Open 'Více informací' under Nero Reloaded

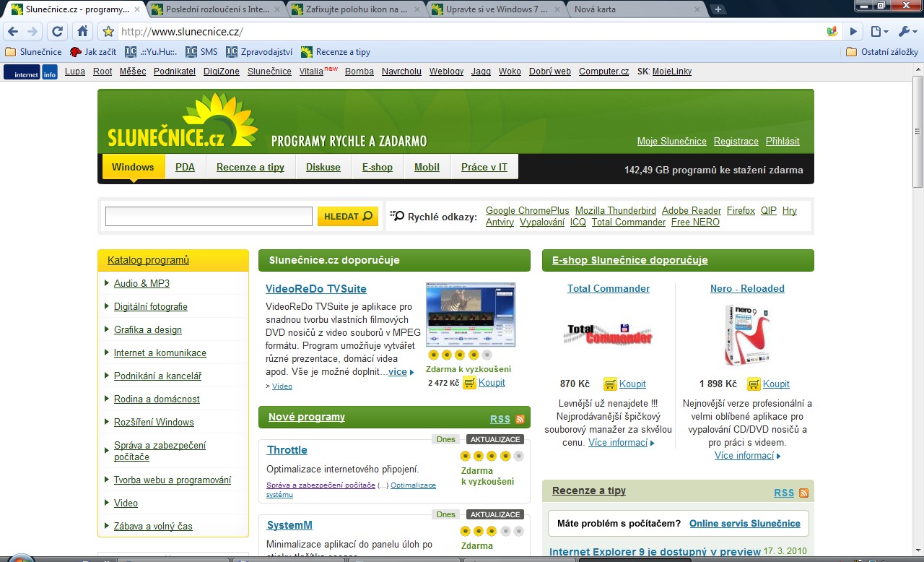point(744,456)
